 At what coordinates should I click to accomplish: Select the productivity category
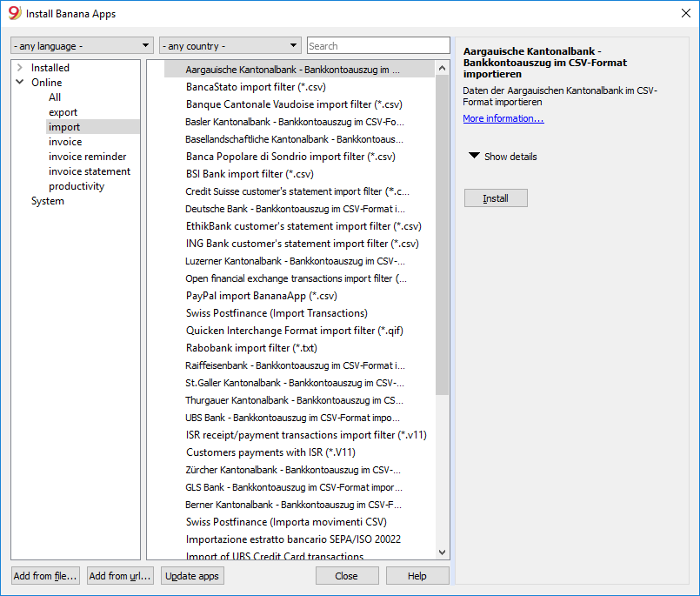77,186
